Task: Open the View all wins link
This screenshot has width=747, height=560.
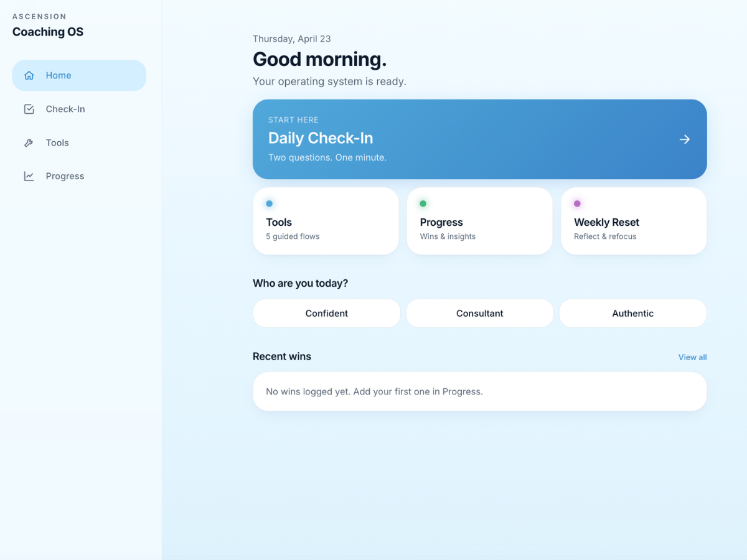Action: coord(692,357)
